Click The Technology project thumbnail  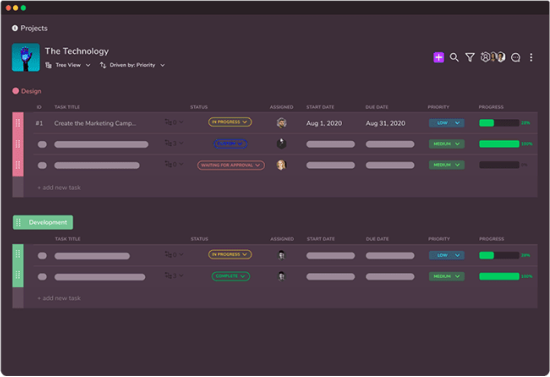(x=26, y=57)
